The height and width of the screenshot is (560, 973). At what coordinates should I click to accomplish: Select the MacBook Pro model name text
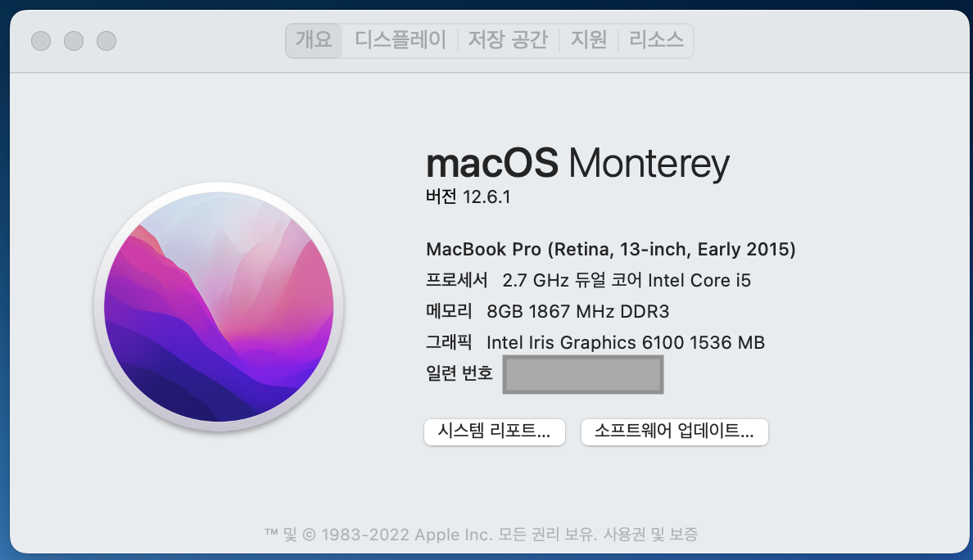click(611, 250)
